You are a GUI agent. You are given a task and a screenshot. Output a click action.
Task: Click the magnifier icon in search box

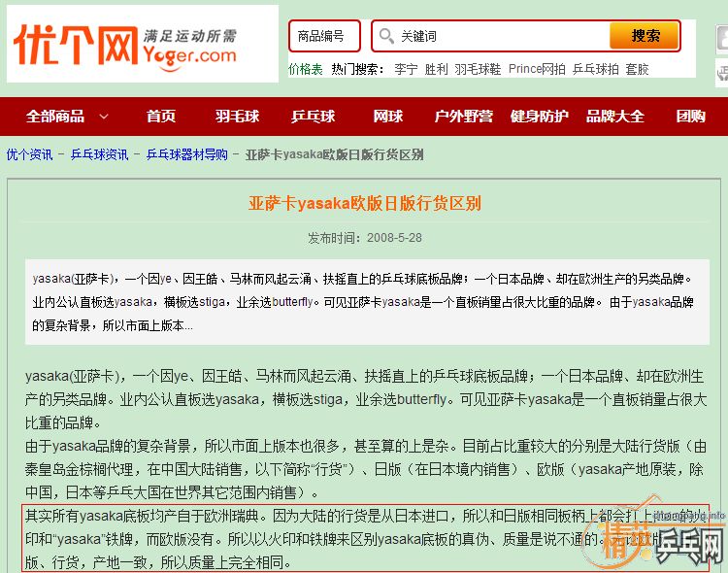coord(386,36)
